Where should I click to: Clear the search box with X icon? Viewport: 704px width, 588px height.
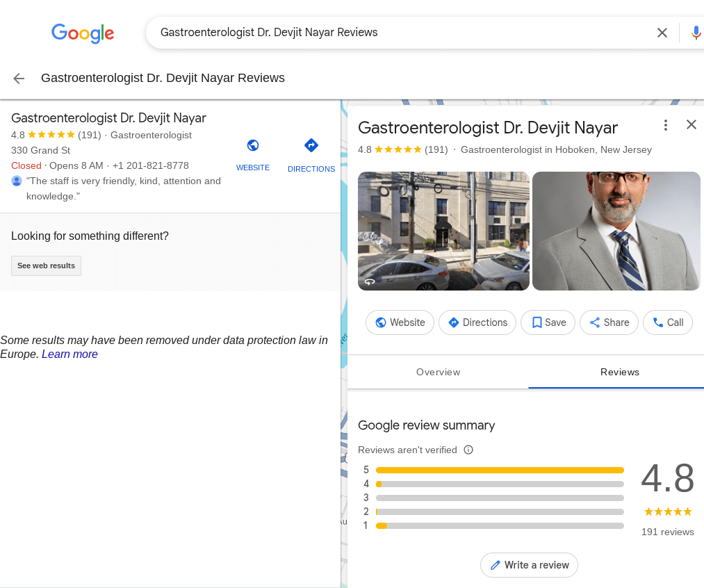tap(662, 33)
